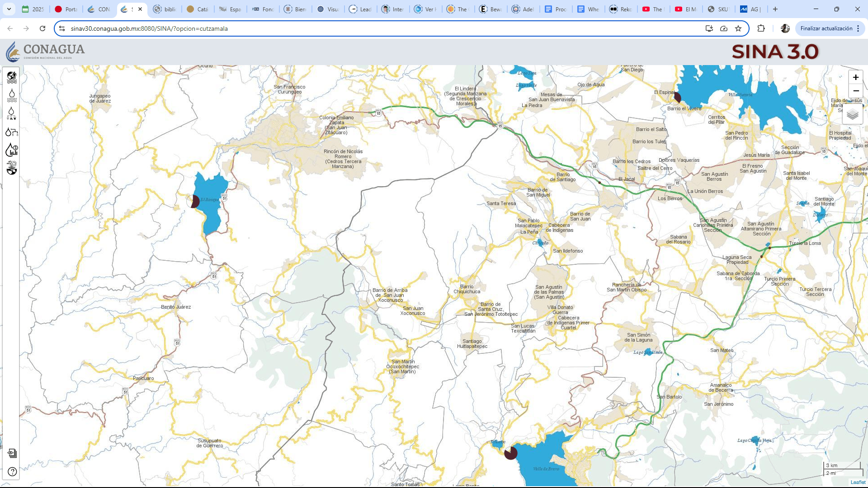Click the water drop over waves icon

pos(12,95)
